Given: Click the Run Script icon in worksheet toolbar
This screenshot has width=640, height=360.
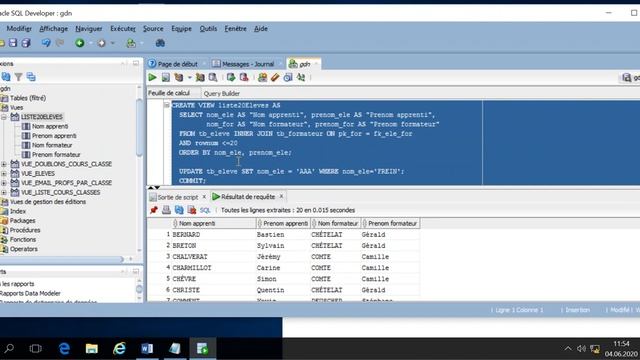Looking at the screenshot, I should click(x=166, y=77).
